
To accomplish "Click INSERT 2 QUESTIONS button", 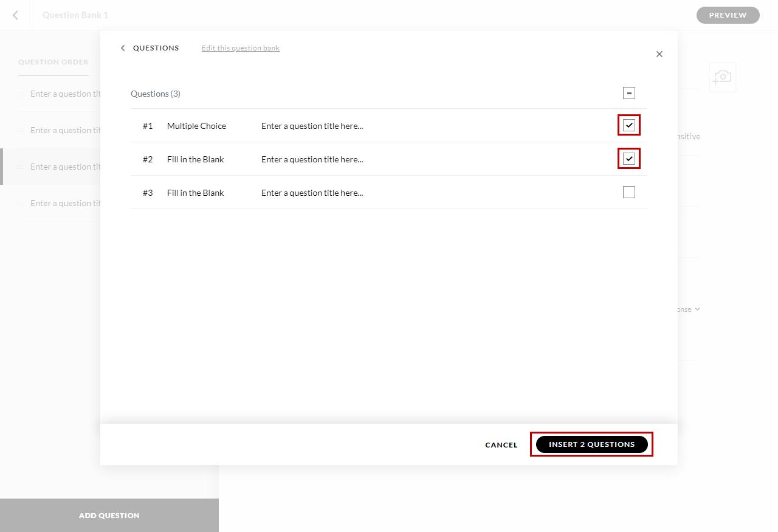I will [x=592, y=444].
